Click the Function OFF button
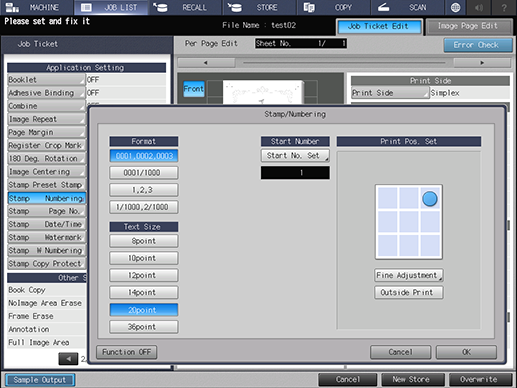 [127, 352]
